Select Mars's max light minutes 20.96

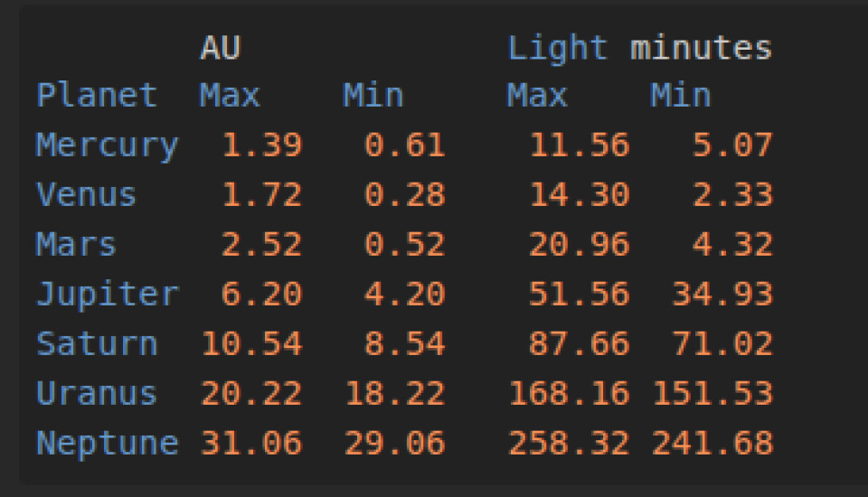579,245
